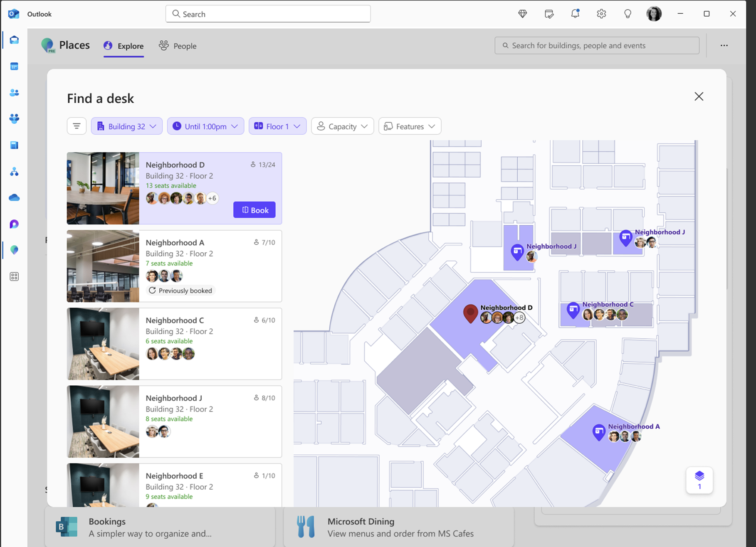Screen dimensions: 756x547
Task: Switch to the People tab
Action: point(178,46)
